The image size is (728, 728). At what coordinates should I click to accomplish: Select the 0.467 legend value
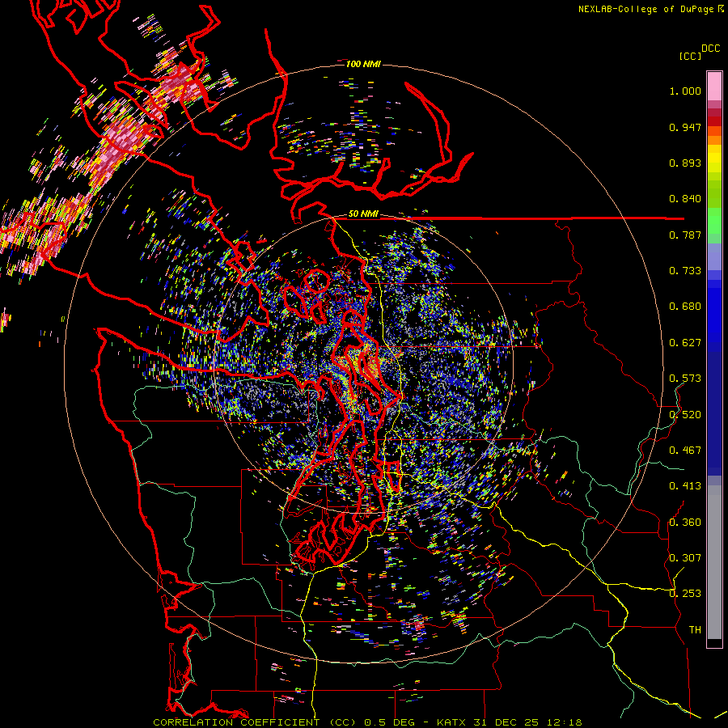click(685, 451)
